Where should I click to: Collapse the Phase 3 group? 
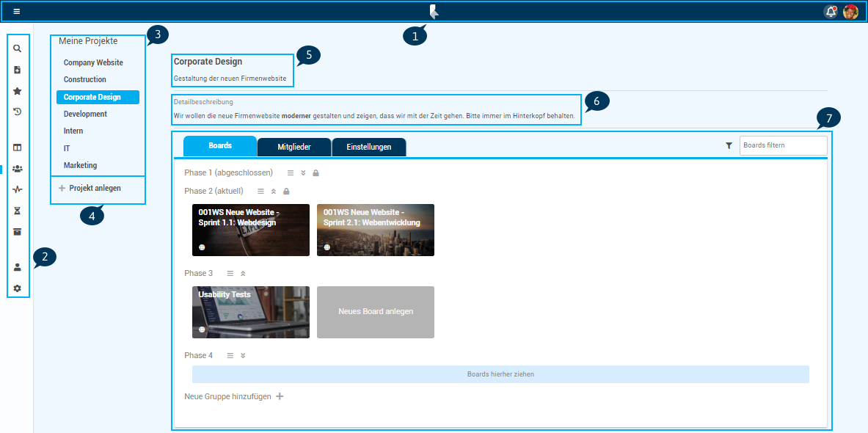pos(243,273)
